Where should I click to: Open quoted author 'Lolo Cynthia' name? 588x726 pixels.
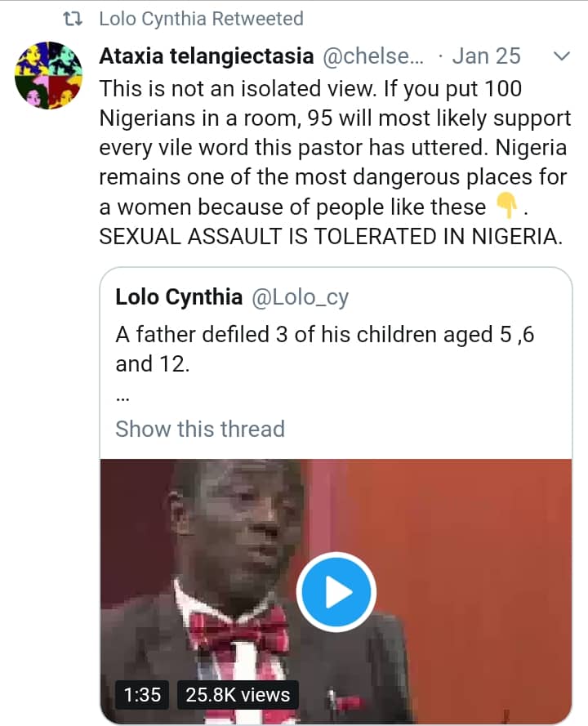tap(179, 296)
